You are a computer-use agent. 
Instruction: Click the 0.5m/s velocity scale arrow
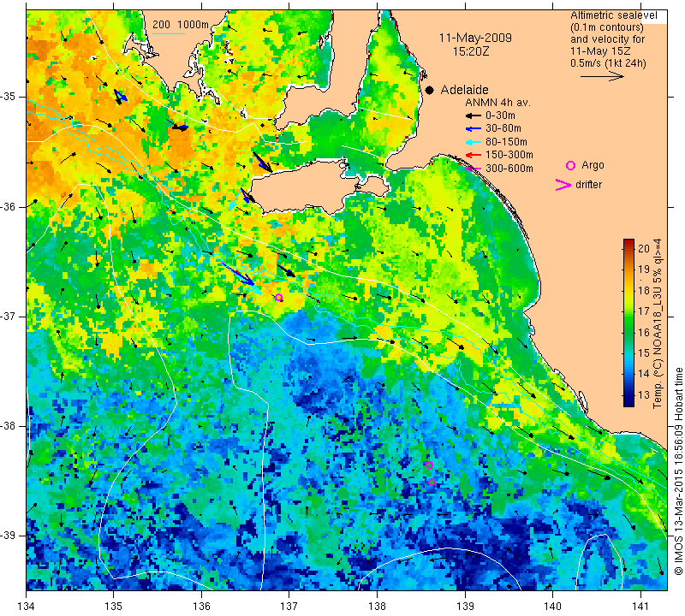pyautogui.click(x=602, y=76)
